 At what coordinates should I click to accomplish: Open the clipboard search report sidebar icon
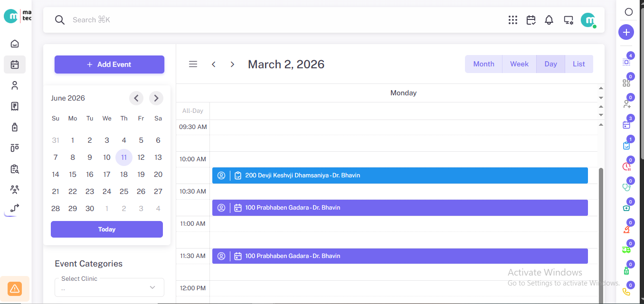[15, 169]
